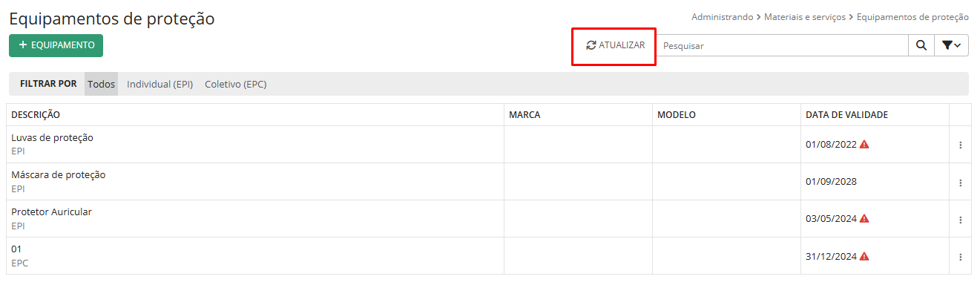The height and width of the screenshot is (282, 980).
Task: Sort by DESCRIÇÃO column header
Action: [x=36, y=115]
